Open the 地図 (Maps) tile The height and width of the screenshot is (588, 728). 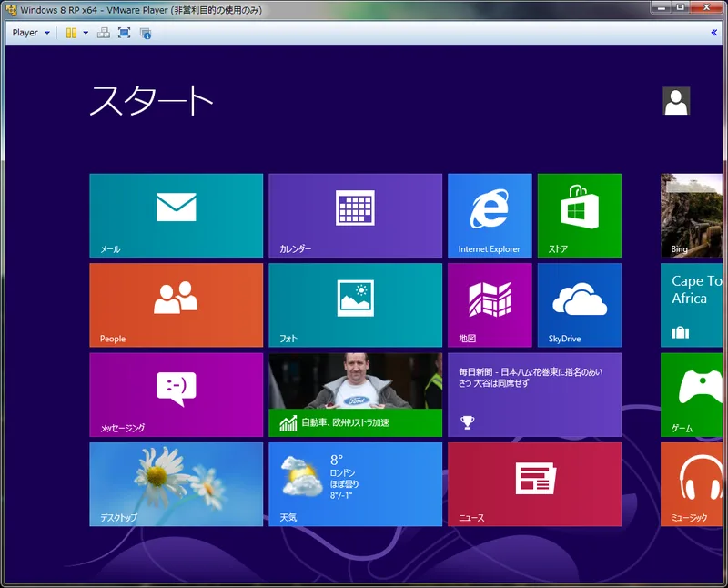(x=490, y=305)
